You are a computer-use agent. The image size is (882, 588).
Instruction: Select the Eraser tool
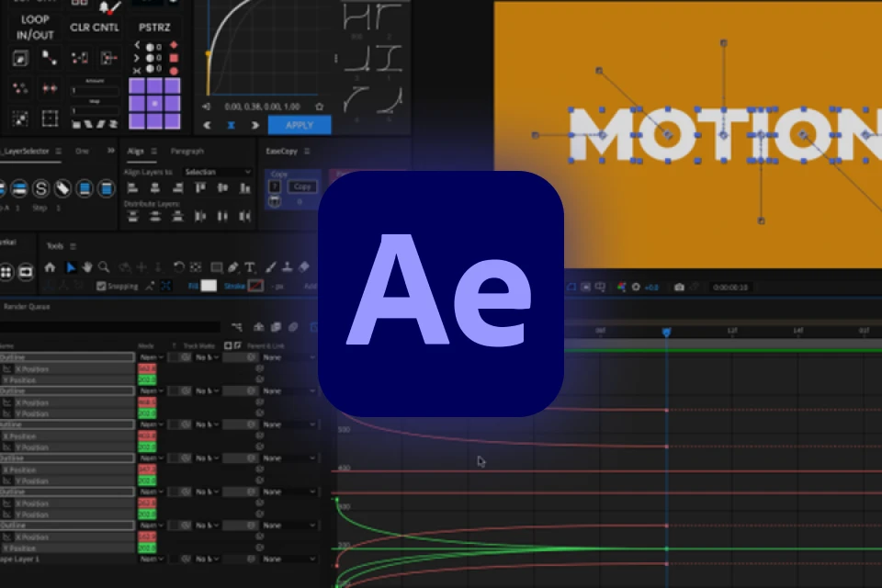(304, 267)
